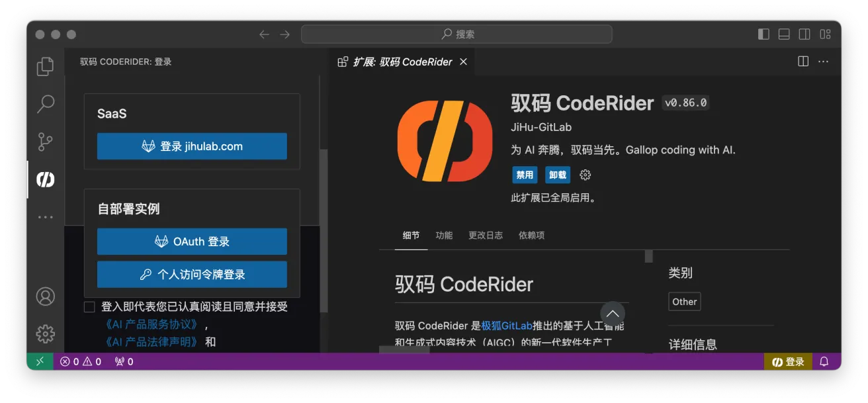Open the Accounts icon in the activity bar
This screenshot has height=403, width=868.
(45, 296)
